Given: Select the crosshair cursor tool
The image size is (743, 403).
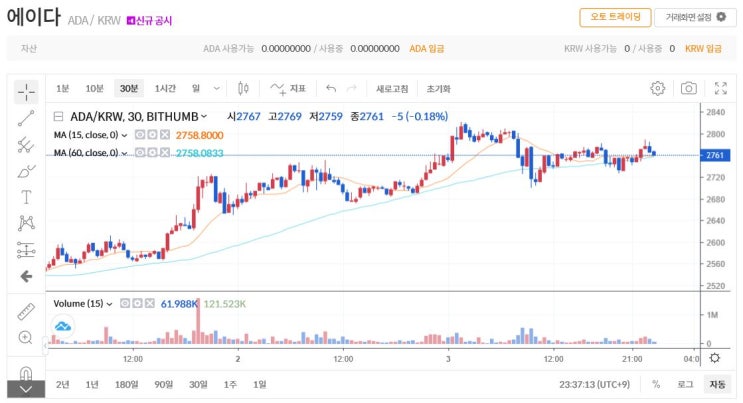Looking at the screenshot, I should click(x=26, y=92).
